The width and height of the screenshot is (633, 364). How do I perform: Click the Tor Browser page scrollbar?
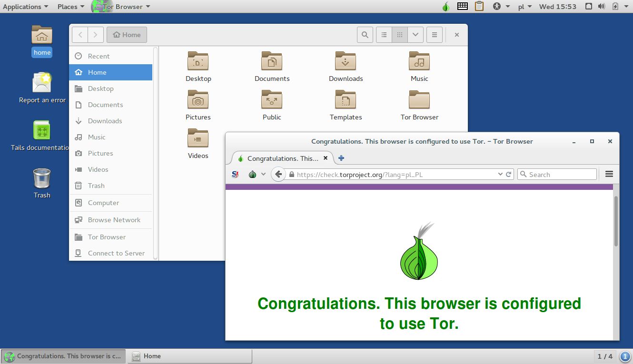click(616, 221)
